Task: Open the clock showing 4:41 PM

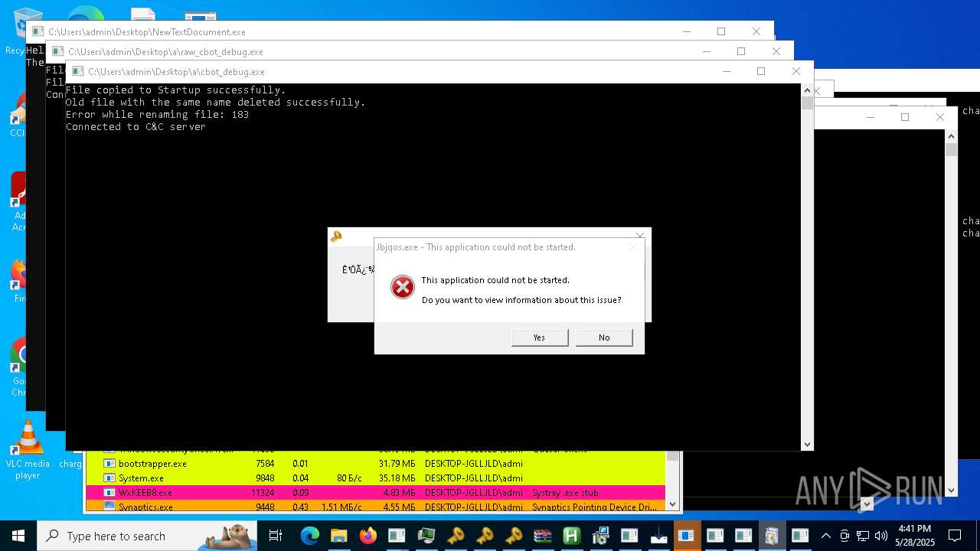Action: [x=915, y=536]
